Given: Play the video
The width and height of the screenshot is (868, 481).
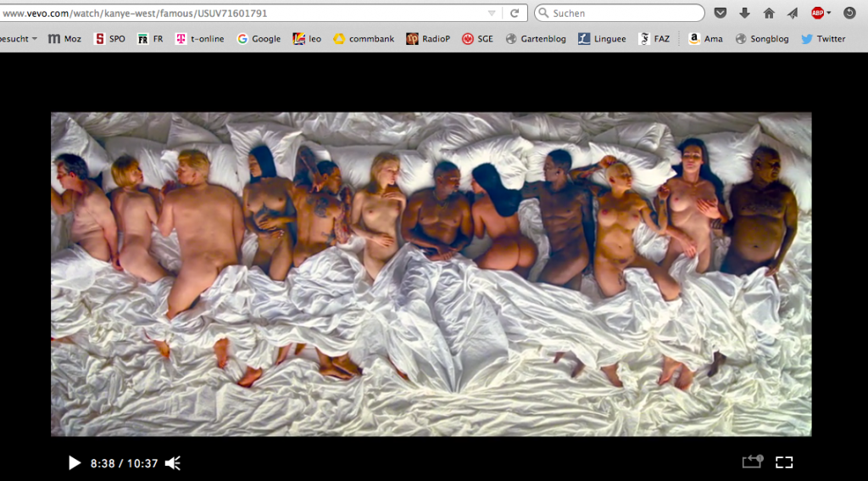Looking at the screenshot, I should [75, 462].
